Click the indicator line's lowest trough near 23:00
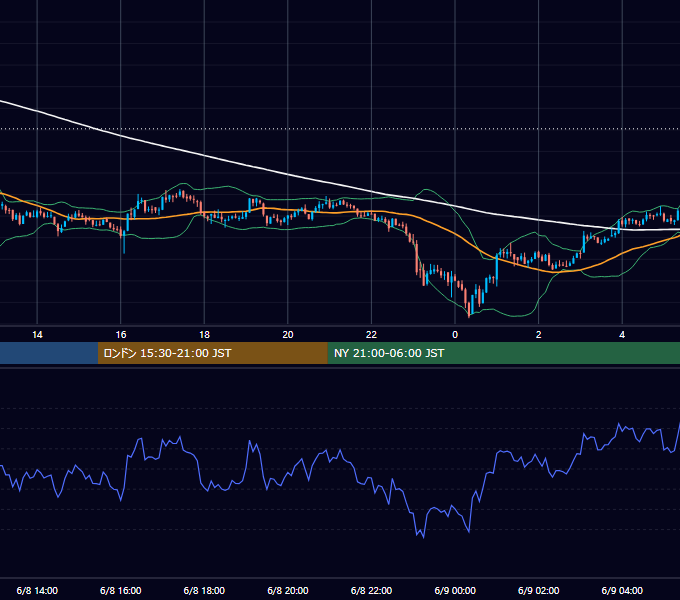The height and width of the screenshot is (600, 680). [x=423, y=537]
